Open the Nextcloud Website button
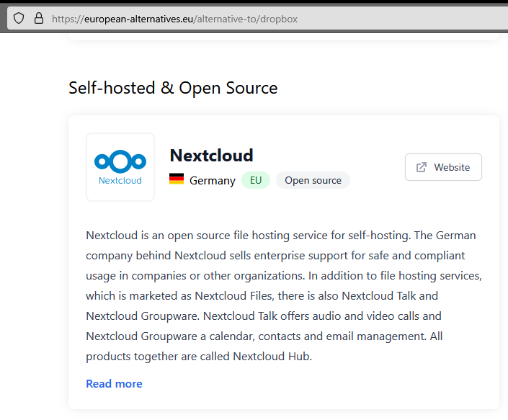 pyautogui.click(x=443, y=167)
